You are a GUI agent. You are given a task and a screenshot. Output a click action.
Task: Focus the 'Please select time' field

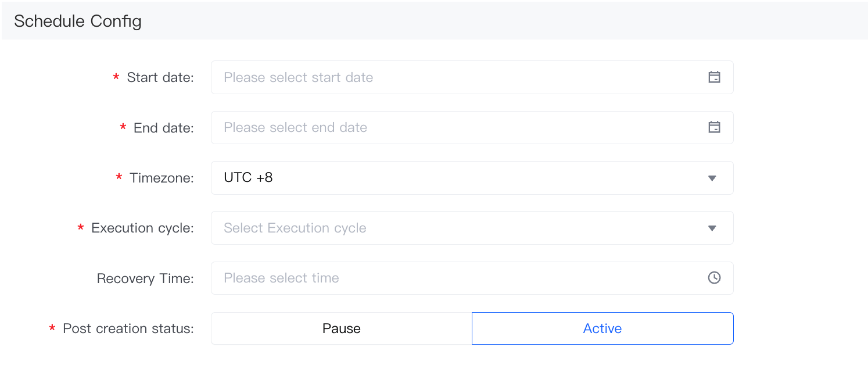[x=281, y=278]
